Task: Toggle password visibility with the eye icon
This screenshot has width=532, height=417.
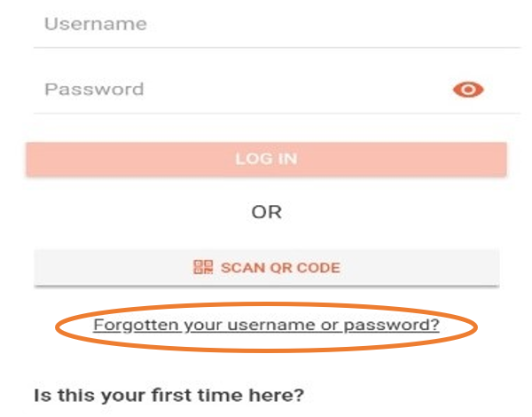Action: click(x=467, y=89)
